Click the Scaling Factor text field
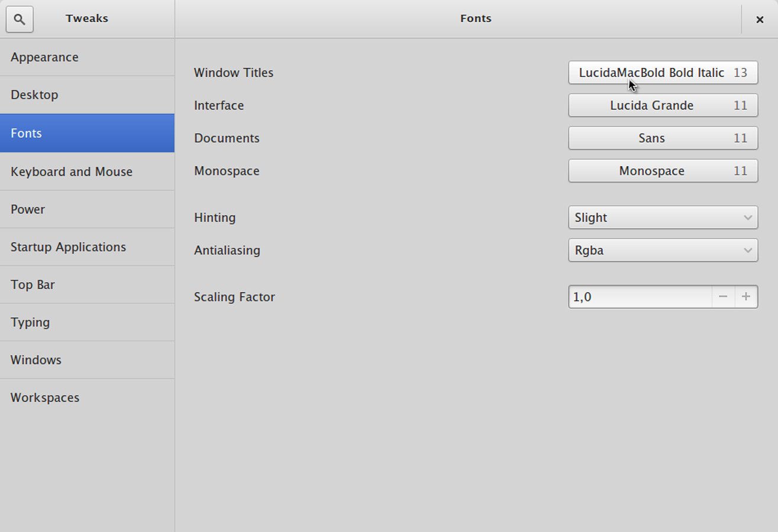778x532 pixels. pyautogui.click(x=640, y=297)
